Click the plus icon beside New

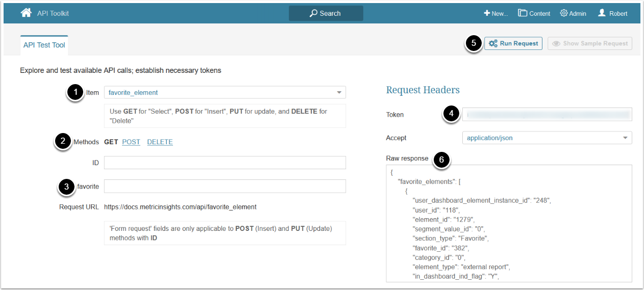point(487,13)
